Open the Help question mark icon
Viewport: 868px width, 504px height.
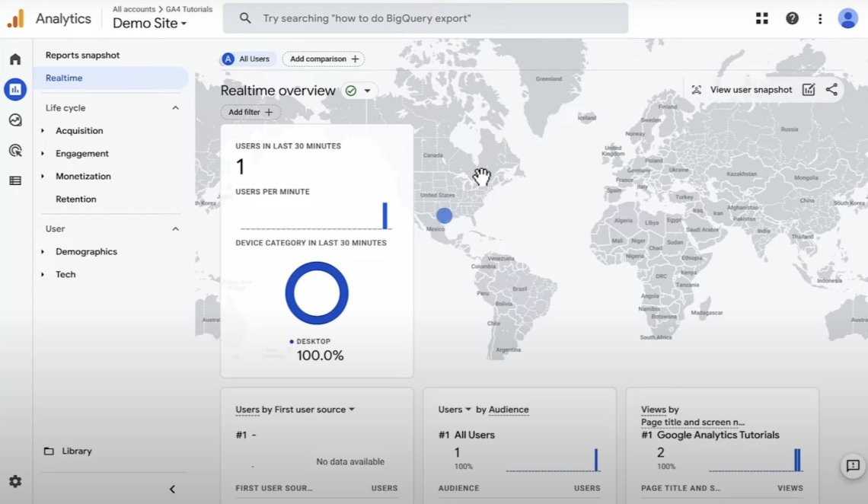pos(792,18)
